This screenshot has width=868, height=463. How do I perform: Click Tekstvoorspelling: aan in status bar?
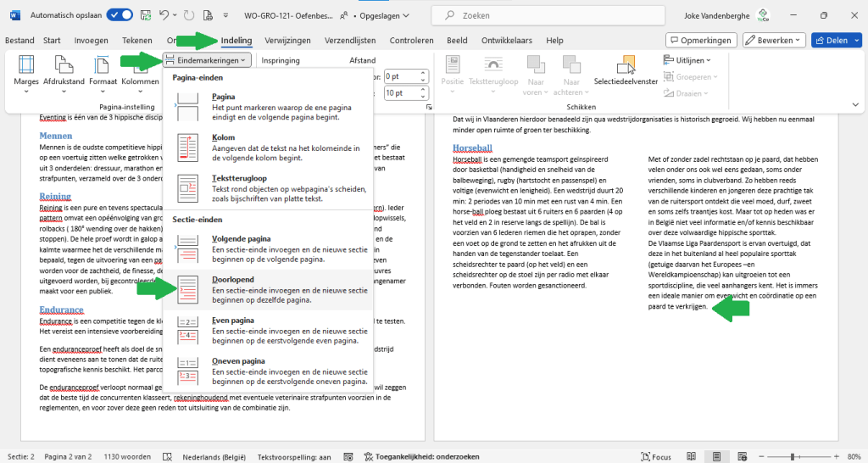[x=294, y=457]
